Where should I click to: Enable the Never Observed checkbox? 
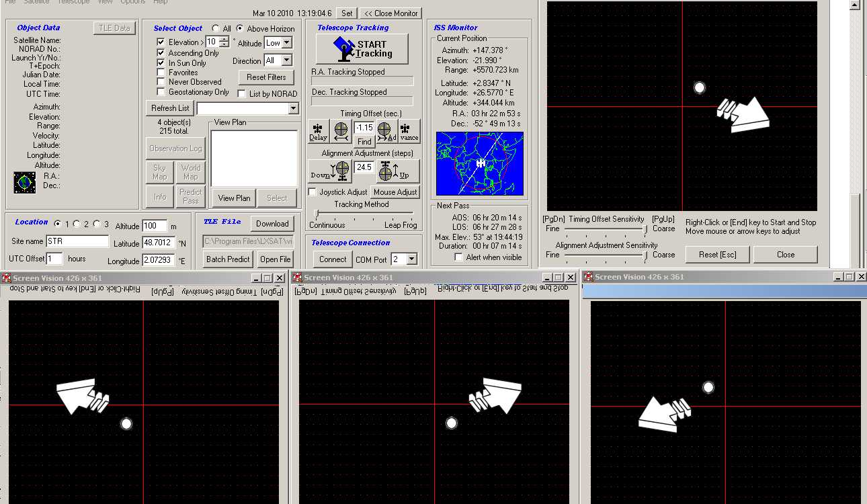pos(161,82)
